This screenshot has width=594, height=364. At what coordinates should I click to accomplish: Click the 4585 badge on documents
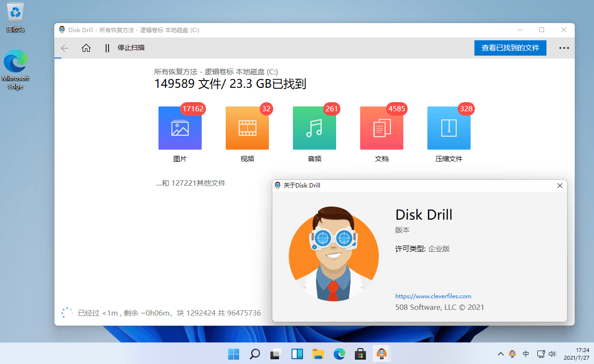click(x=397, y=109)
